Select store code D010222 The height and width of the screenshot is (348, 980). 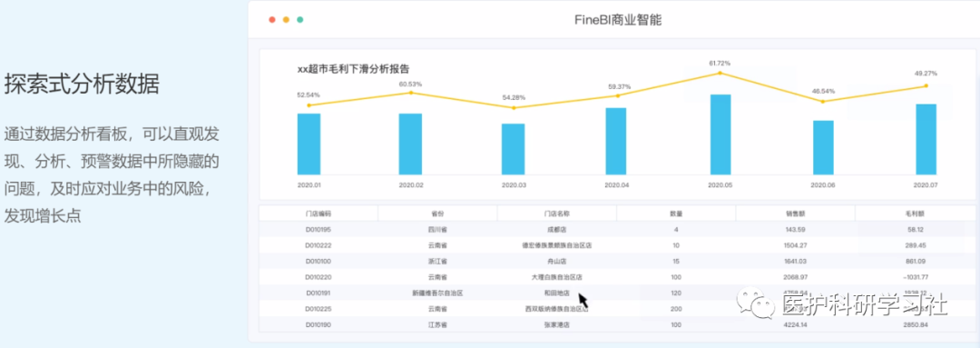click(318, 245)
